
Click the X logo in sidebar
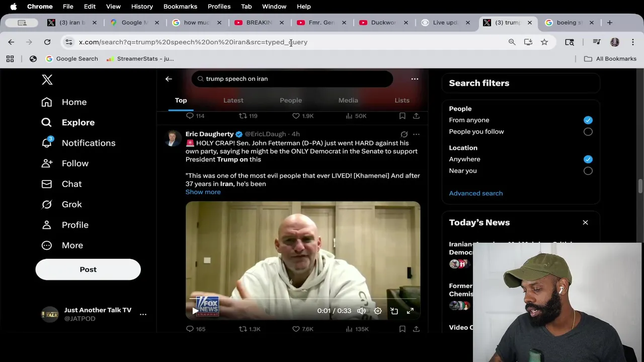point(47,79)
